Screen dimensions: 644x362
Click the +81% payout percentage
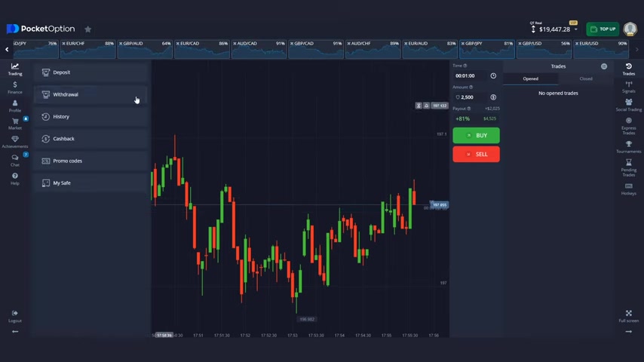pyautogui.click(x=462, y=118)
